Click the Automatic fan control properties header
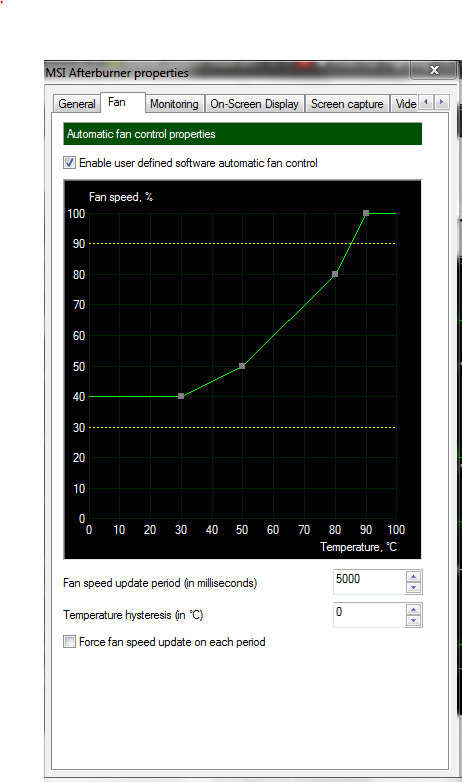462x782 pixels. pos(242,134)
